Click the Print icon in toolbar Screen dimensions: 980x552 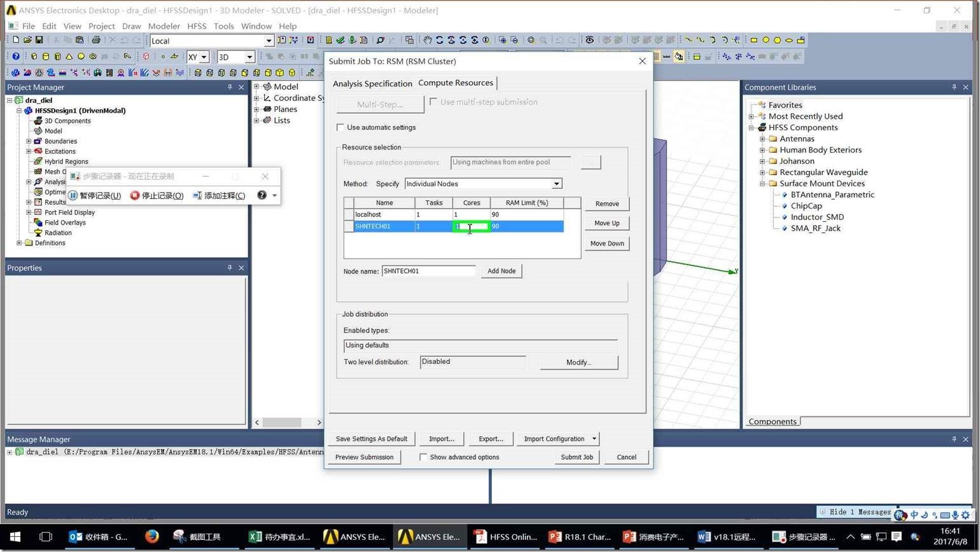(95, 40)
